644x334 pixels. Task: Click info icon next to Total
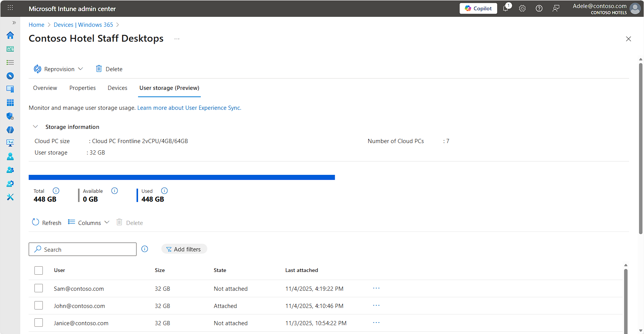tap(56, 191)
